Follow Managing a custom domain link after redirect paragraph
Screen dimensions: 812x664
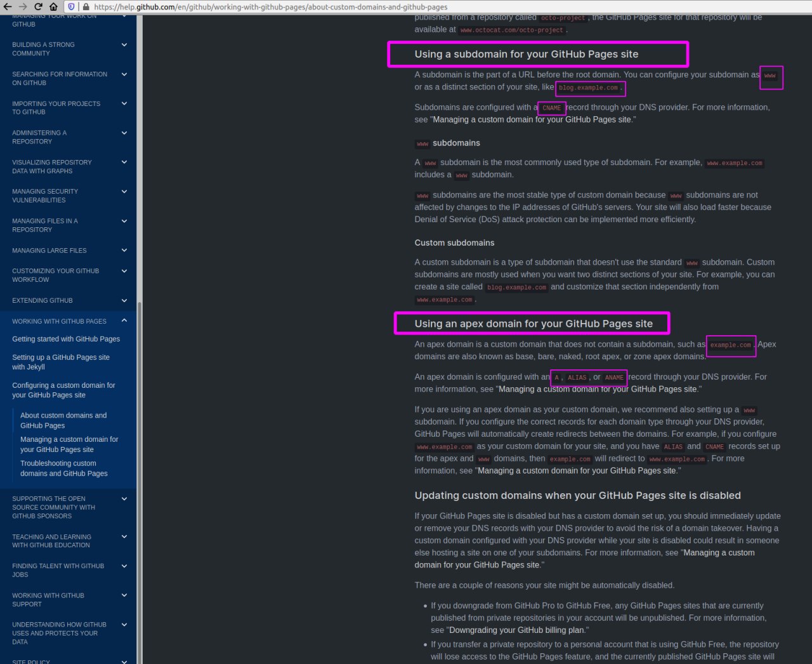[x=577, y=470]
